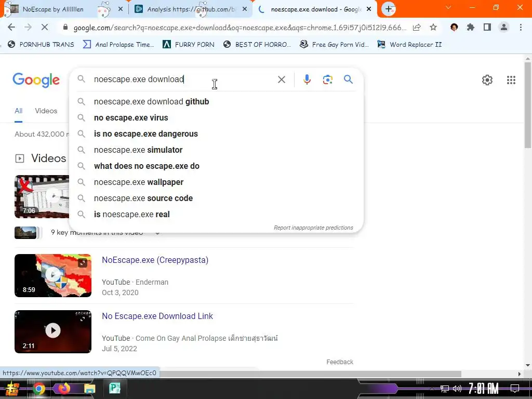The height and width of the screenshot is (399, 532).
Task: Click the 7:01 AM taskbar clock
Action: pos(484,389)
